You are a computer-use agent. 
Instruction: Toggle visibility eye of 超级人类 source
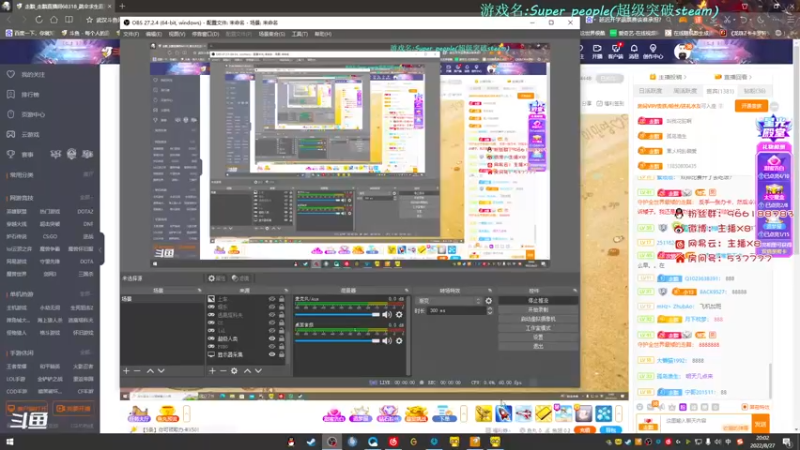click(x=272, y=338)
